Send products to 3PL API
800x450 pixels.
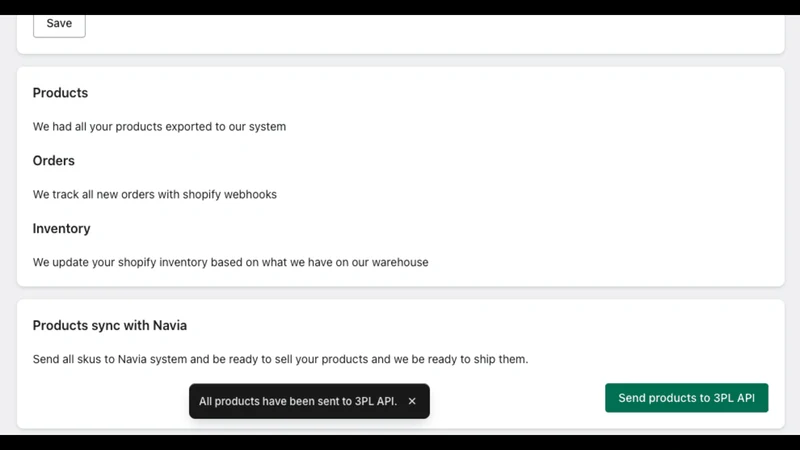pyautogui.click(x=686, y=398)
